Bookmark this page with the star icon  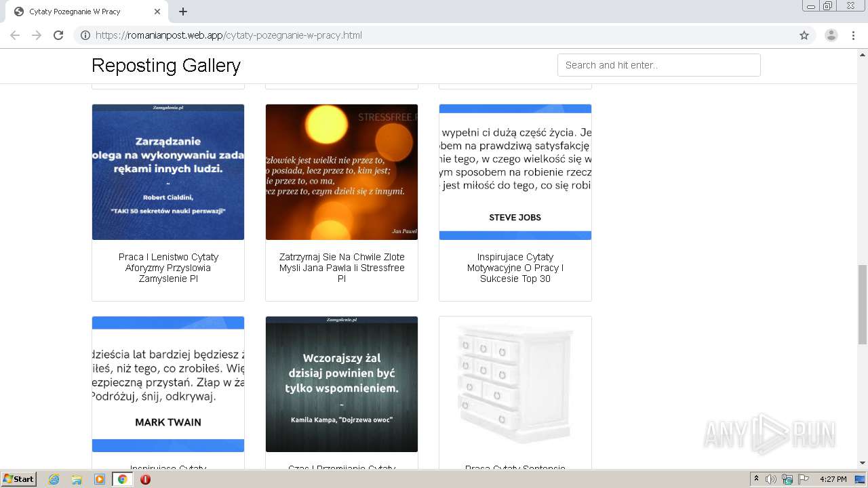click(x=804, y=35)
